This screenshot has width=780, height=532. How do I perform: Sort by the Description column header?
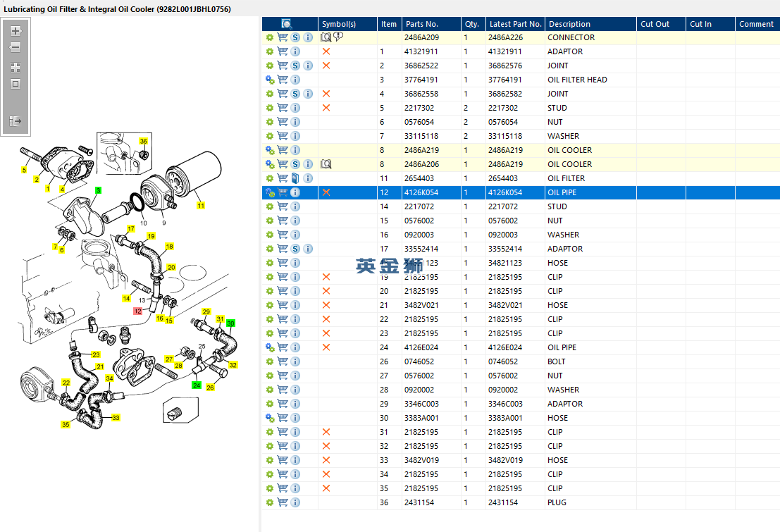(x=590, y=24)
